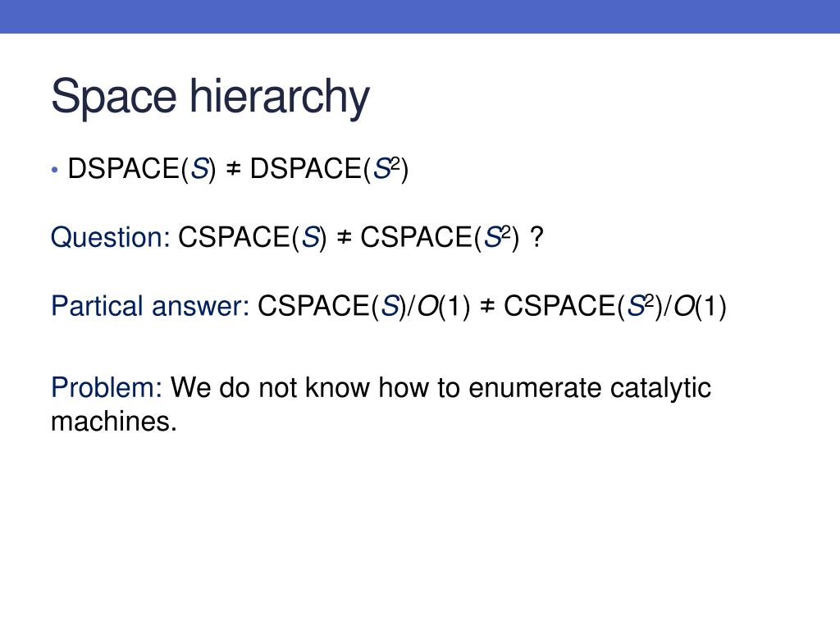Select the "Question:" label

point(111,237)
